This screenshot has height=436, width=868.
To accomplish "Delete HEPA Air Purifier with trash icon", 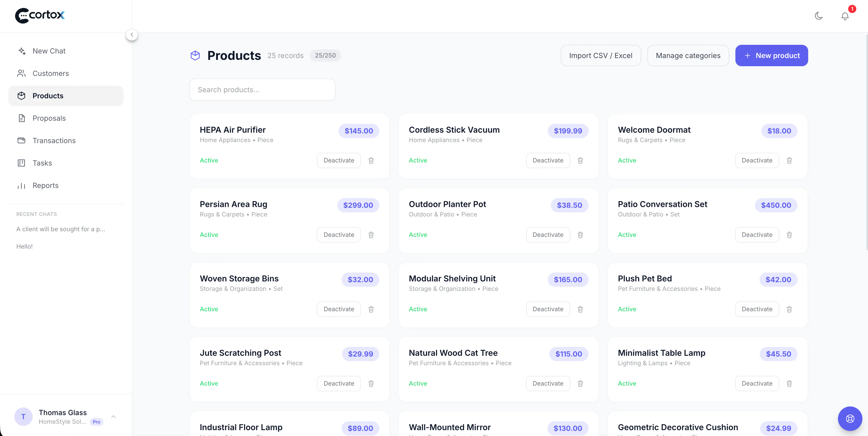I will pos(371,160).
